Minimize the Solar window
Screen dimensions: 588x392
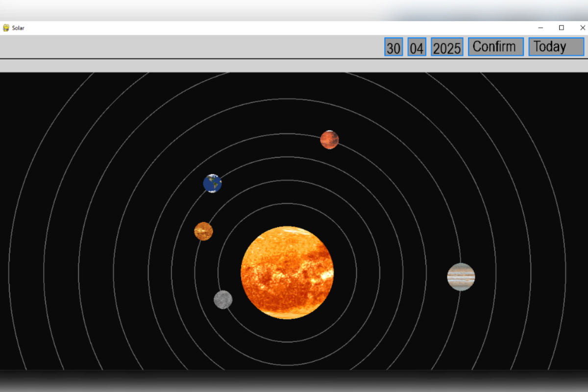540,28
